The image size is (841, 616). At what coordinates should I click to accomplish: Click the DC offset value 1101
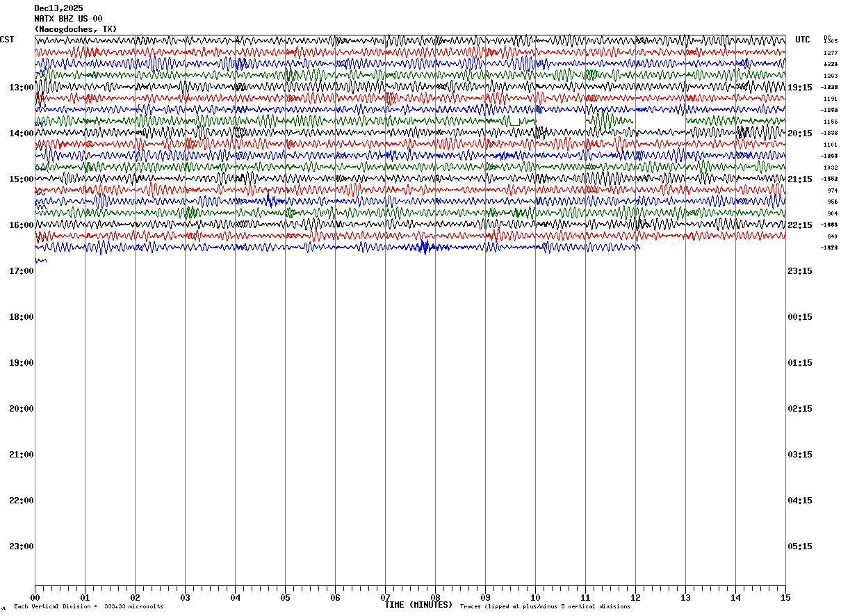pyautogui.click(x=831, y=145)
